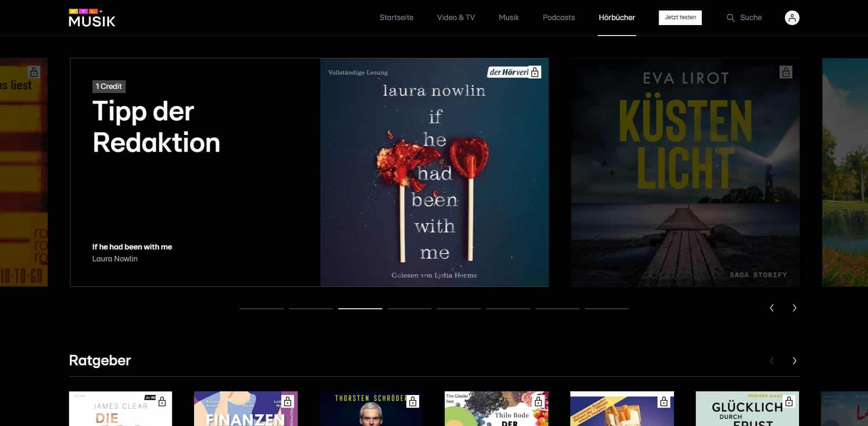Go to next slide in hero carousel
This screenshot has width=868, height=426.
[794, 308]
